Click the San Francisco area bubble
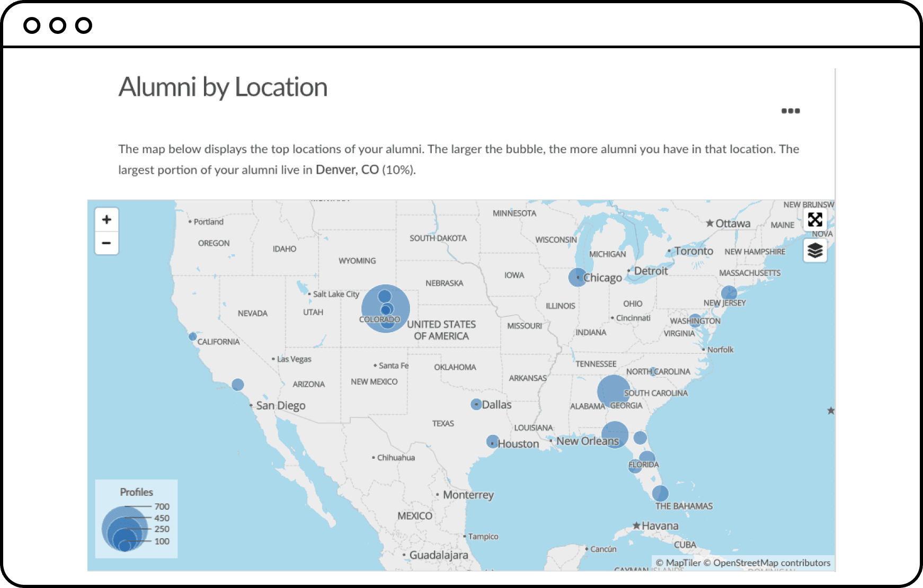Viewport: 923px width, 588px height. pyautogui.click(x=193, y=336)
